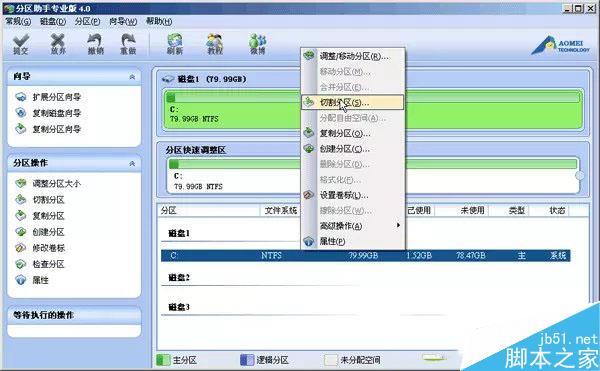Select the 磁盘3 row in the list
Viewport: 600px width, 371px height.
[179, 307]
